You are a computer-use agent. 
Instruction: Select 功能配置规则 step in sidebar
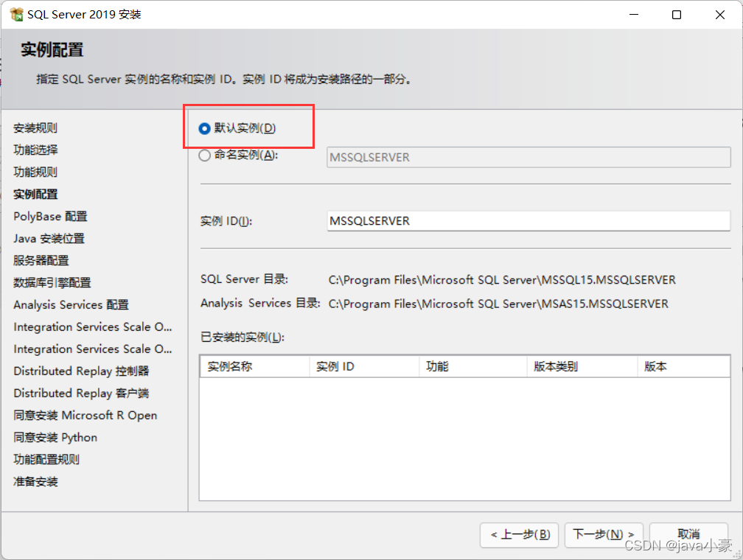coord(46,460)
